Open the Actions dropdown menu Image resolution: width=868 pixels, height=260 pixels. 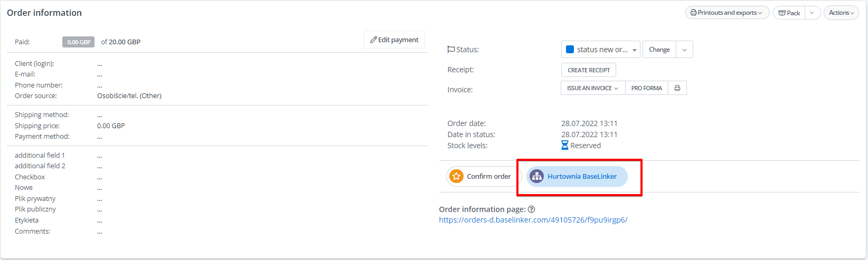pos(841,13)
